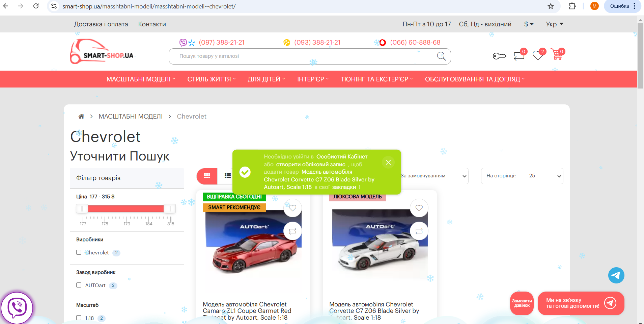Close the green notification popup
The width and height of the screenshot is (644, 324).
click(388, 162)
